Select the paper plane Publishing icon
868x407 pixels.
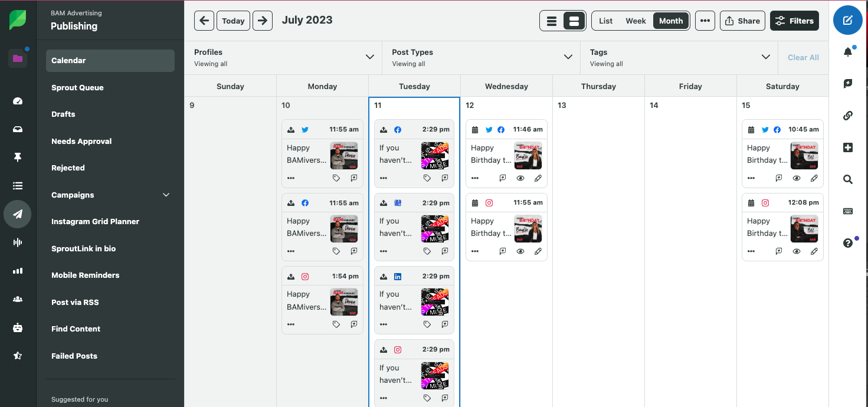pos(18,214)
